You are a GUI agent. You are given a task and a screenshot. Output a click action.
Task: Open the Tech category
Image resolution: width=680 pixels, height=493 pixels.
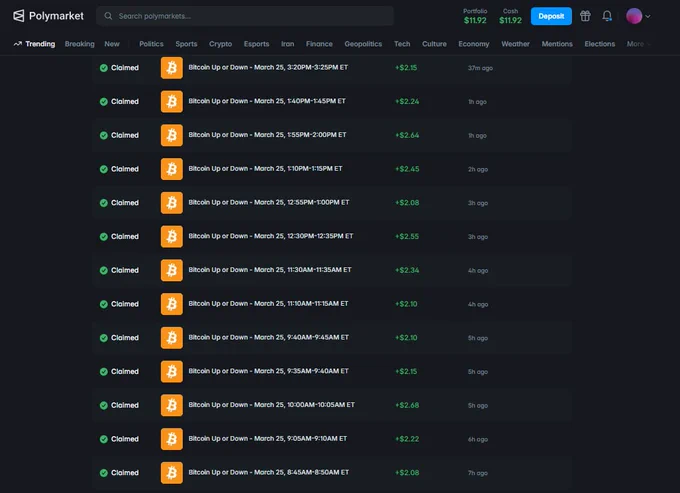point(402,44)
